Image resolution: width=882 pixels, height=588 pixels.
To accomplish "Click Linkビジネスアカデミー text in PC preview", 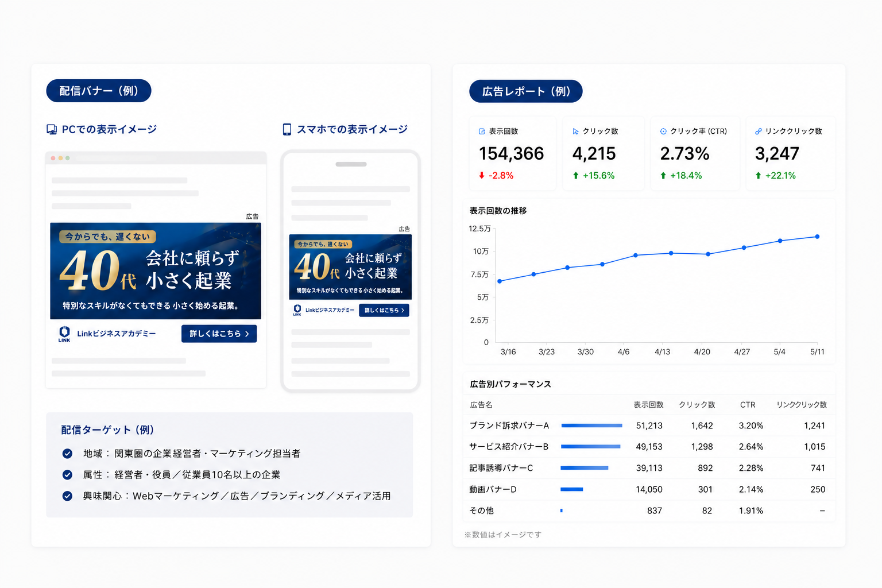I will coord(117,334).
